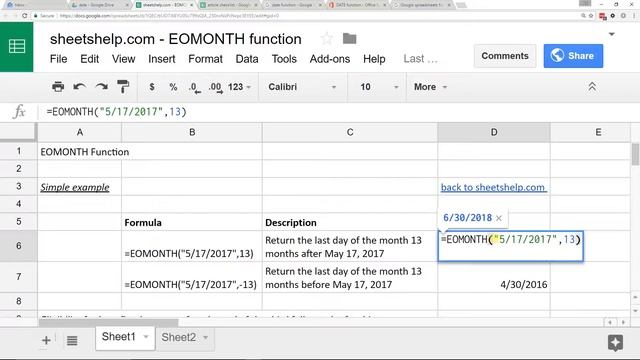Image resolution: width=640 pixels, height=360 pixels.
Task: Open the Format menu
Action: pos(205,59)
